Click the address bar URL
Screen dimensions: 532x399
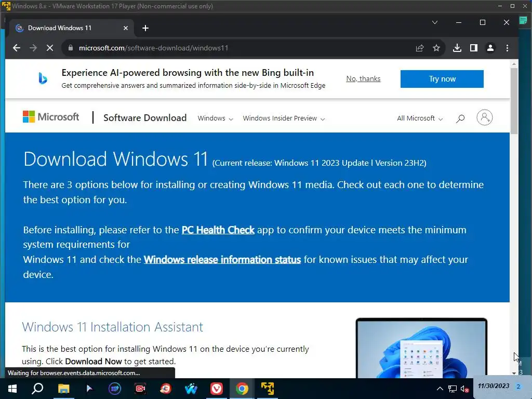pyautogui.click(x=153, y=48)
